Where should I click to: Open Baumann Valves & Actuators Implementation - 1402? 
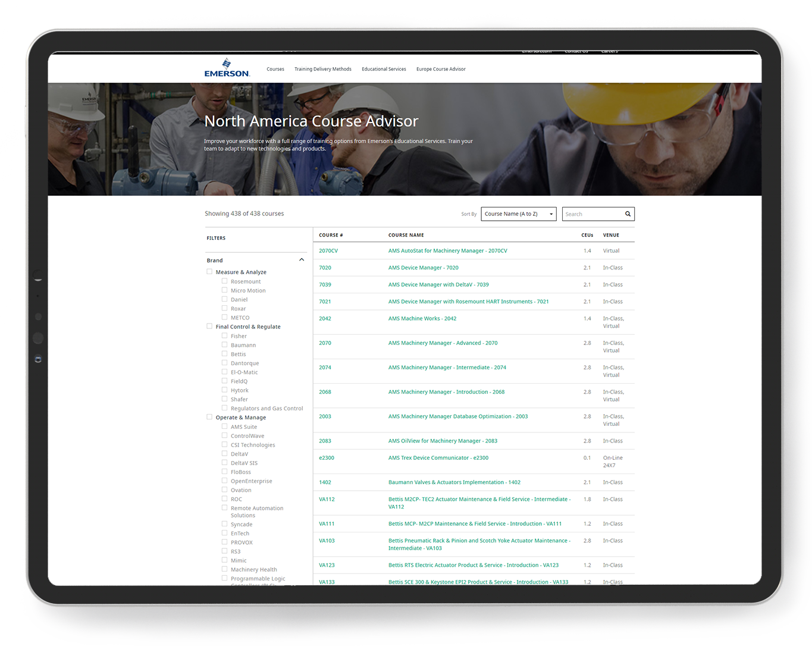pyautogui.click(x=454, y=482)
